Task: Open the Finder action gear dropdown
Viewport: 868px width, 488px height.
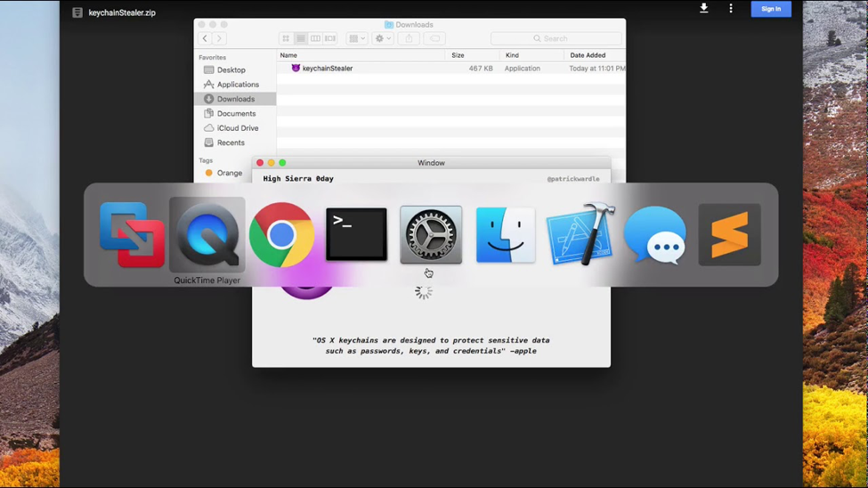Action: (x=383, y=38)
